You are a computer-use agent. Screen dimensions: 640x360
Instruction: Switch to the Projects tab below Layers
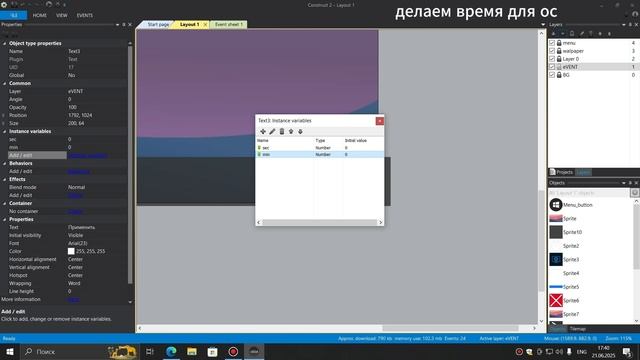(562, 172)
